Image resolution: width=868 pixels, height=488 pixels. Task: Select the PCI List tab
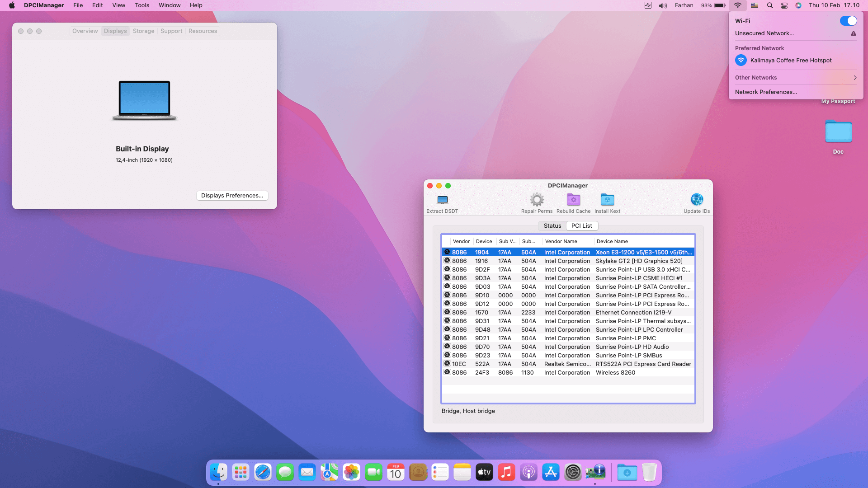pos(582,226)
